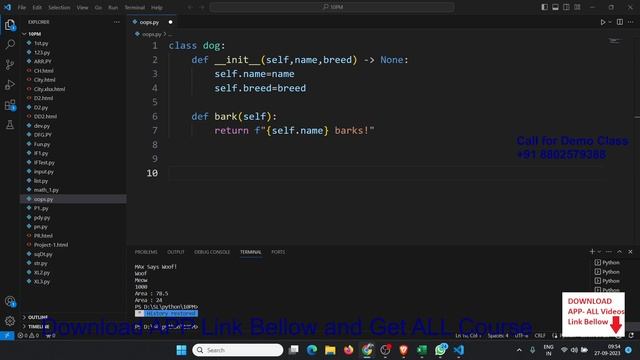
Task: Click unsaved dot on oops.py tab
Action: click(170, 22)
